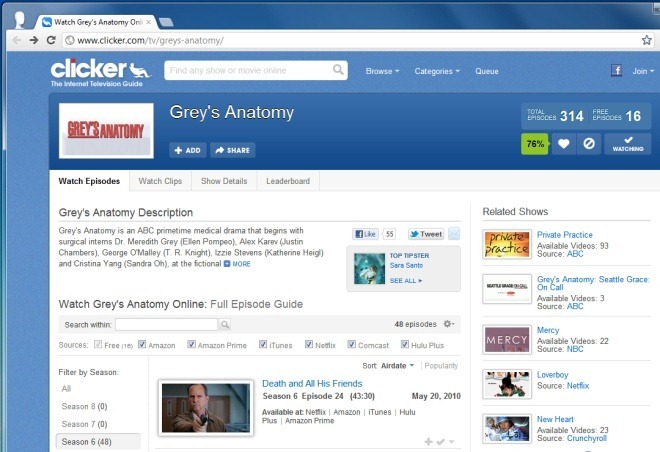Viewport: 660px width, 452px height.
Task: Open the Browse dropdown menu
Action: (x=382, y=71)
